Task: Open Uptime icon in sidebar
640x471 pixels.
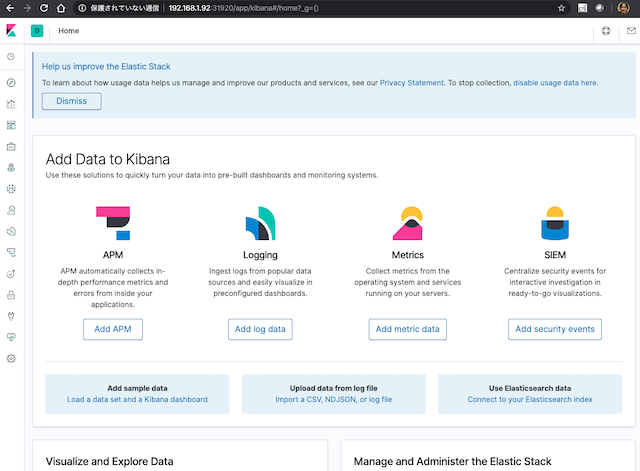Action: (x=11, y=274)
